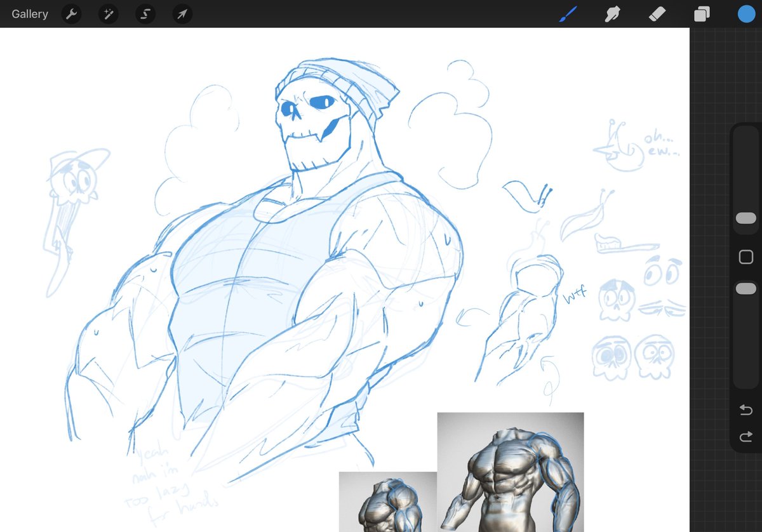
Task: Activate the Transform arrow tool
Action: point(182,14)
